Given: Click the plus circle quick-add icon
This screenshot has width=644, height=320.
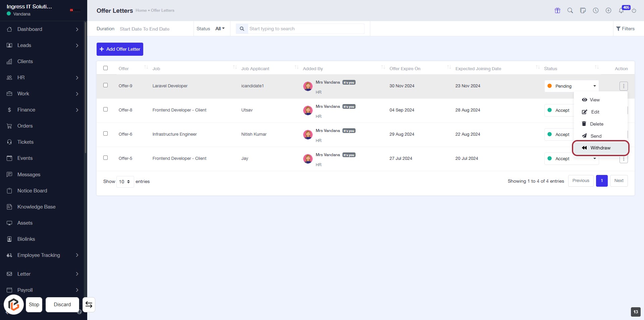Looking at the screenshot, I should click(608, 10).
